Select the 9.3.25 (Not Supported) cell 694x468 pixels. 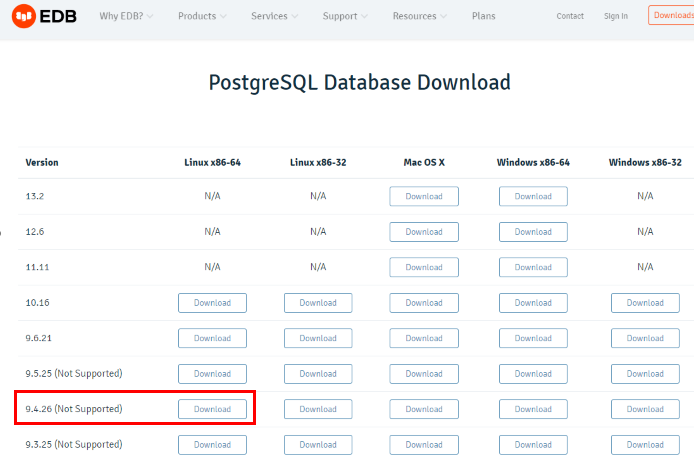point(74,444)
